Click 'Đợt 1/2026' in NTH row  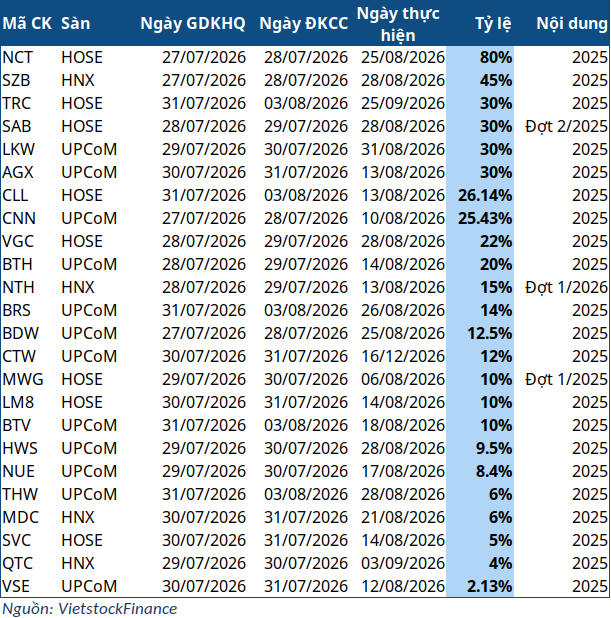[x=566, y=287]
